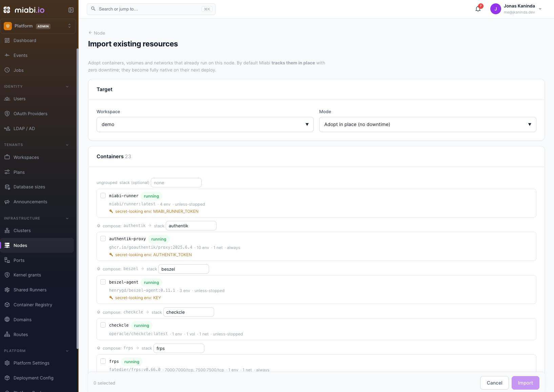Click the Domains globe icon
554x392 pixels.
coord(7,319)
